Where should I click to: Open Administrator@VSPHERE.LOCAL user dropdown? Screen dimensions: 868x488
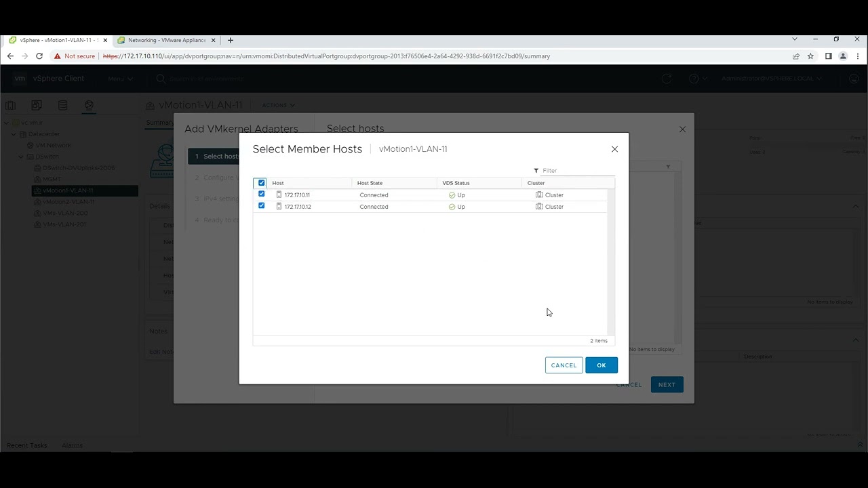(x=772, y=79)
